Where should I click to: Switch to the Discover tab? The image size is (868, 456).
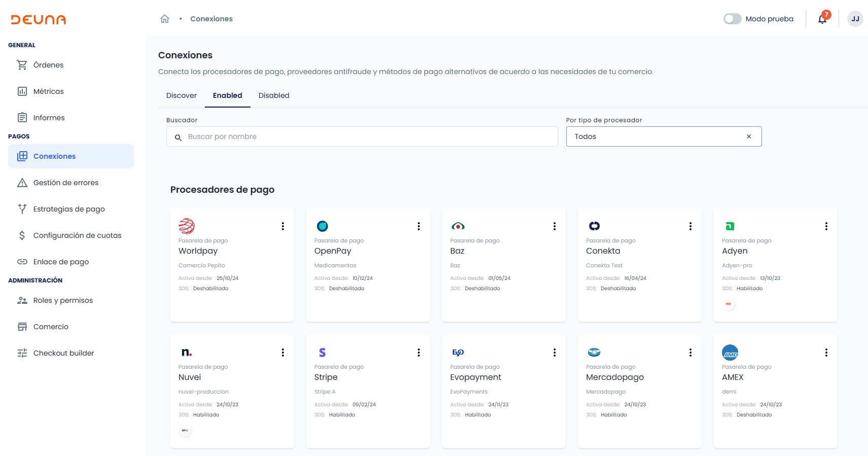pyautogui.click(x=182, y=95)
